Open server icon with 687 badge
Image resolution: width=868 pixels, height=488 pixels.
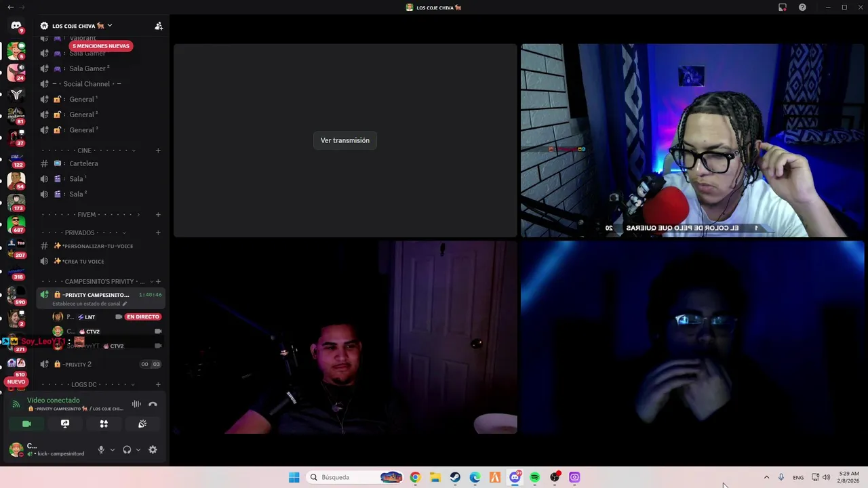pos(16,223)
